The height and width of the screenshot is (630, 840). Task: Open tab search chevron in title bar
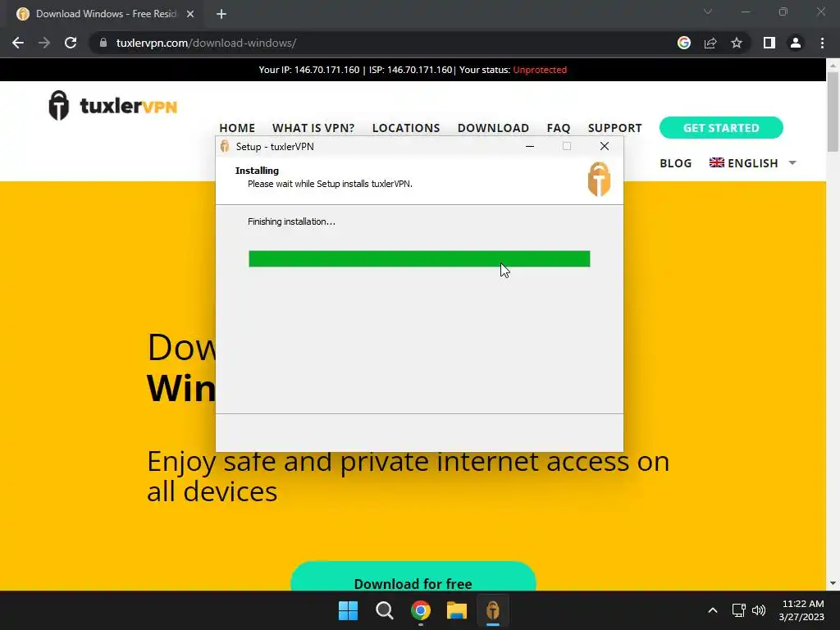pyautogui.click(x=708, y=11)
